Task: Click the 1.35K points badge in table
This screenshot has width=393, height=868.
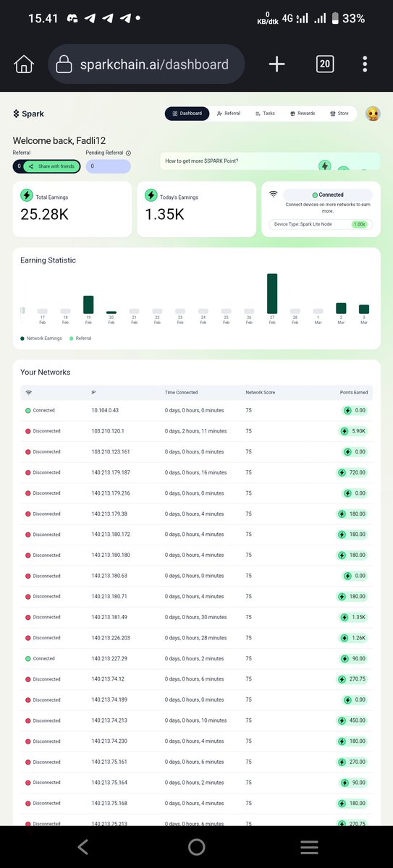Action: tap(355, 617)
